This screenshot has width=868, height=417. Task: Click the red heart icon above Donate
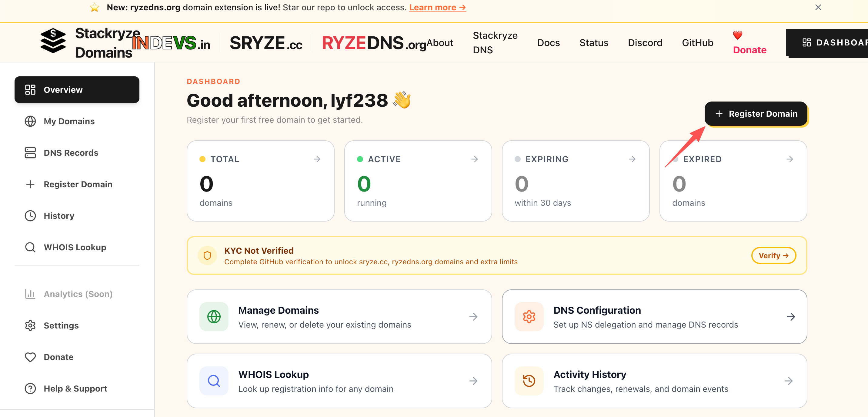(738, 35)
